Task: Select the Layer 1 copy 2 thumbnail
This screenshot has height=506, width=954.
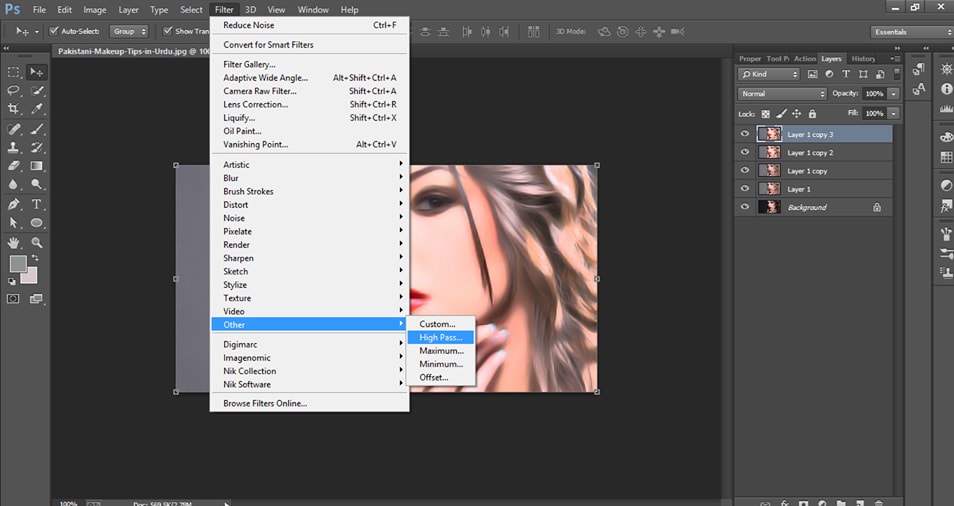Action: coord(770,152)
